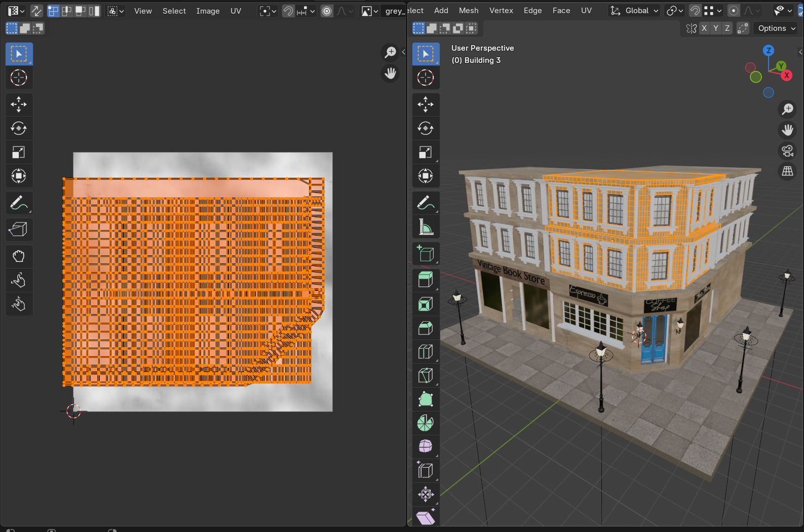The image size is (804, 532).
Task: Select the Extrude Region tool
Action: (x=426, y=280)
